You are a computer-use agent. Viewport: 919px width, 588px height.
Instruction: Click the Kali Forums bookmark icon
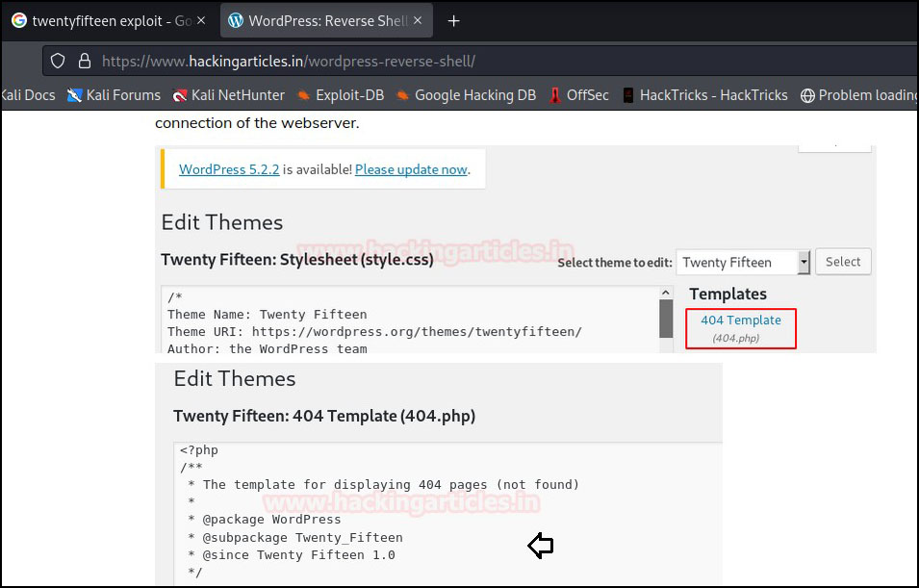pyautogui.click(x=74, y=95)
